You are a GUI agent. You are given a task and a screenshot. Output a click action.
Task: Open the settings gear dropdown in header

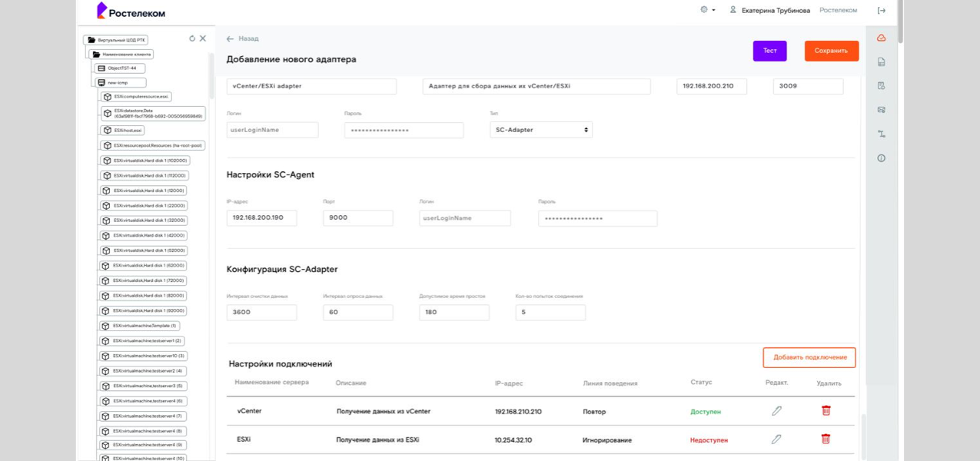tap(707, 10)
